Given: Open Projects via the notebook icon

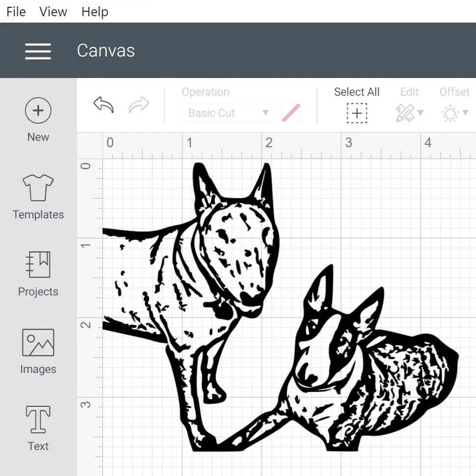Looking at the screenshot, I should tap(38, 264).
